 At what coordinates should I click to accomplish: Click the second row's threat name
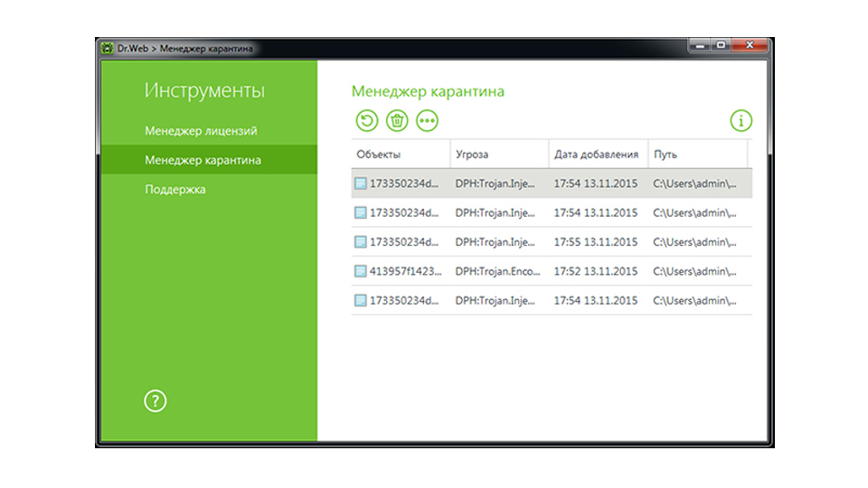pyautogui.click(x=495, y=213)
